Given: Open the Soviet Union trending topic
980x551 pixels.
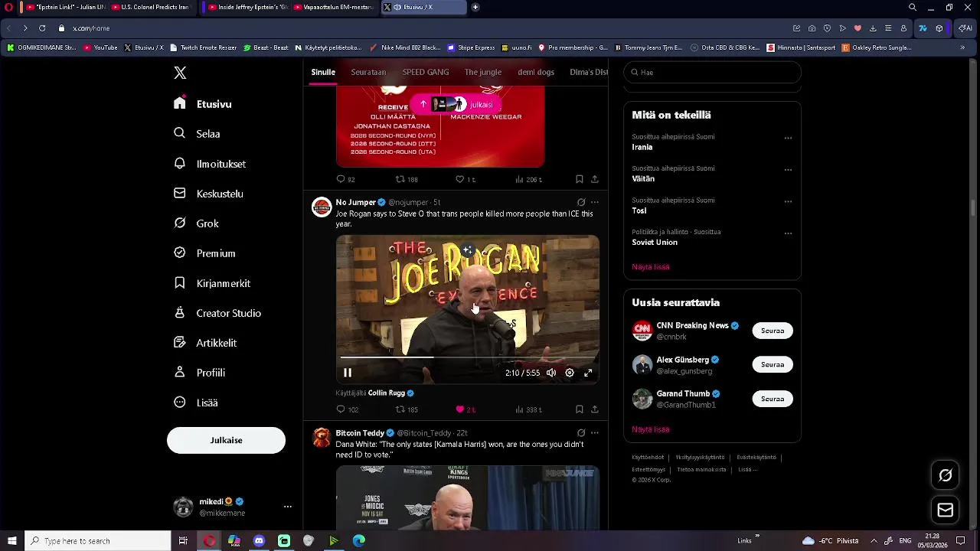Looking at the screenshot, I should [x=655, y=242].
